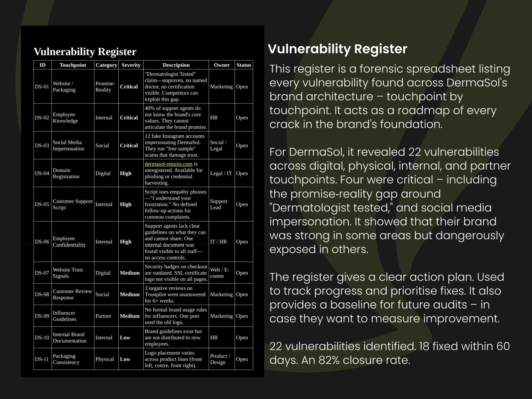The width and height of the screenshot is (532, 399).
Task: Click the Vulnerability Register table title
Action: coord(85,52)
